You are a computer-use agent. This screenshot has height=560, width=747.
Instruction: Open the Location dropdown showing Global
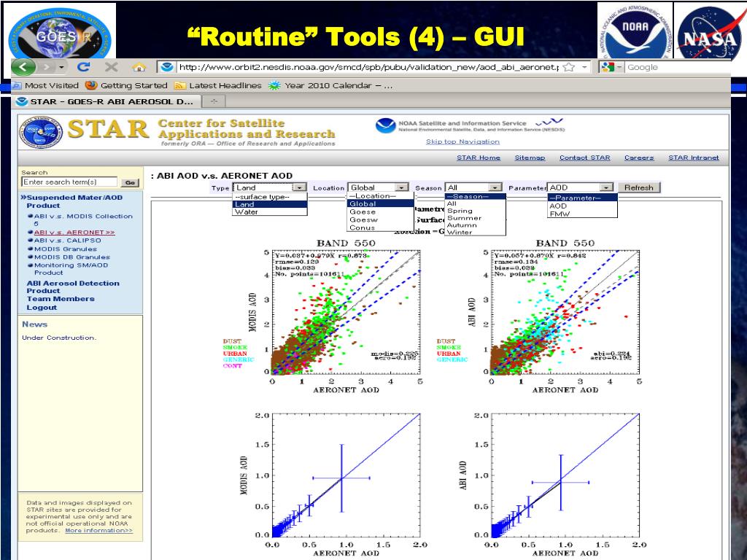coord(379,187)
